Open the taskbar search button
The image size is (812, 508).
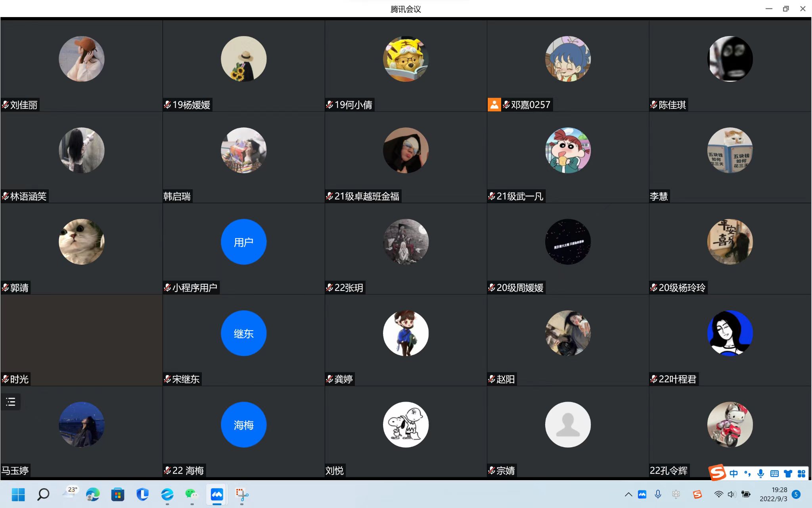(x=43, y=494)
